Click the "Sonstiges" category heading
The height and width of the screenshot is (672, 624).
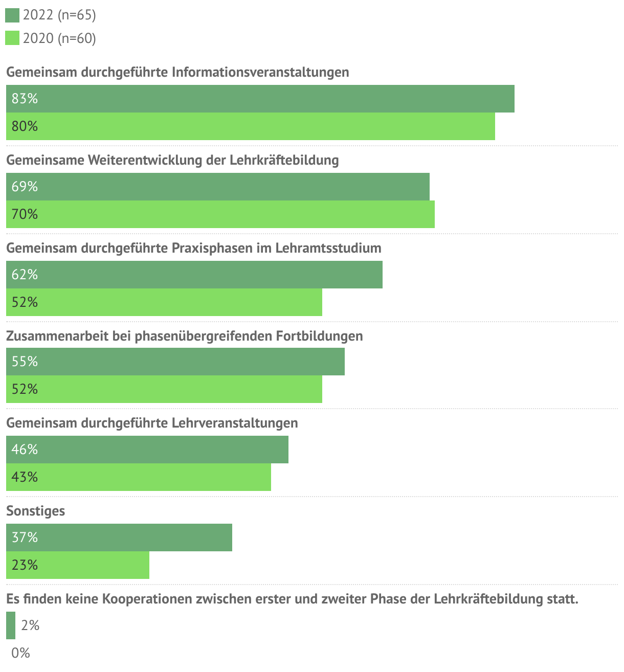click(x=36, y=511)
